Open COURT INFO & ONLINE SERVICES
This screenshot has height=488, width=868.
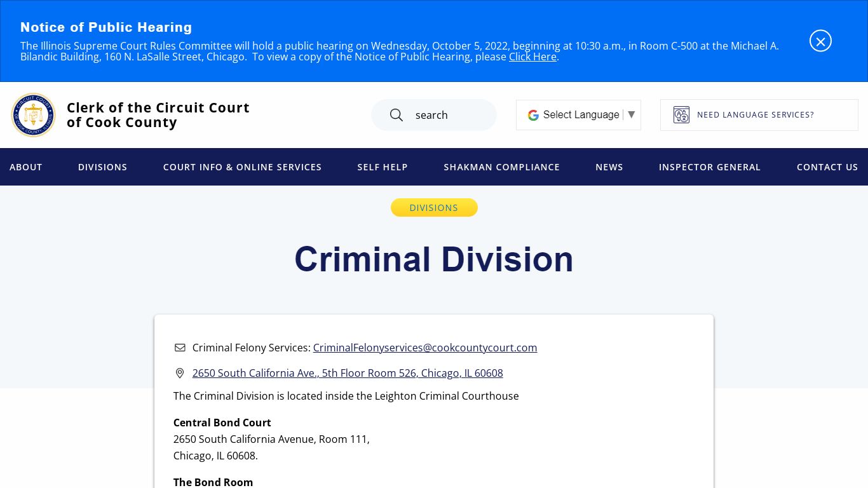point(242,167)
